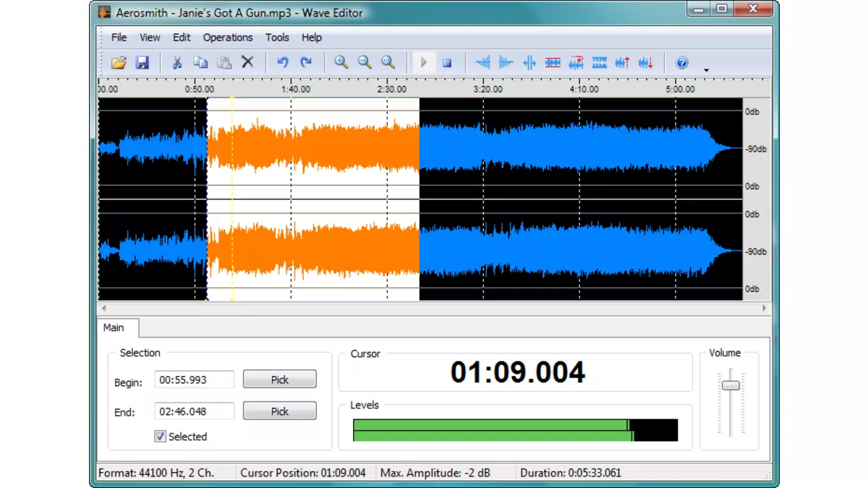Viewport: 868px width, 488px height.
Task: Open the Operations menu
Action: pos(228,37)
